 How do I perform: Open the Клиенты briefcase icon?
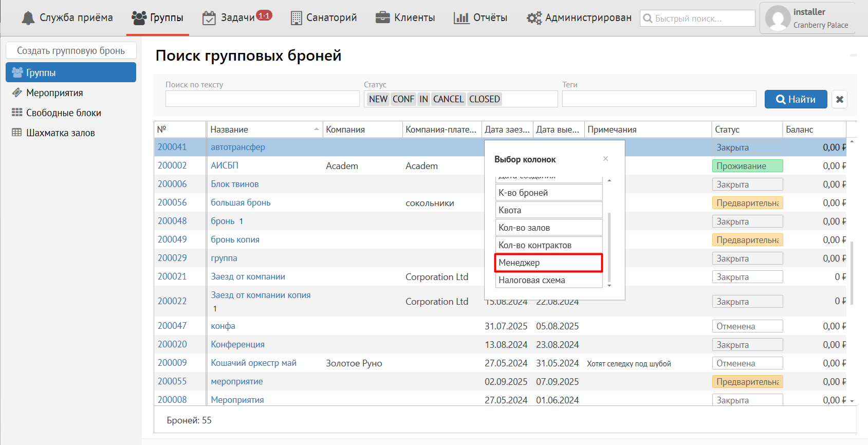[382, 18]
